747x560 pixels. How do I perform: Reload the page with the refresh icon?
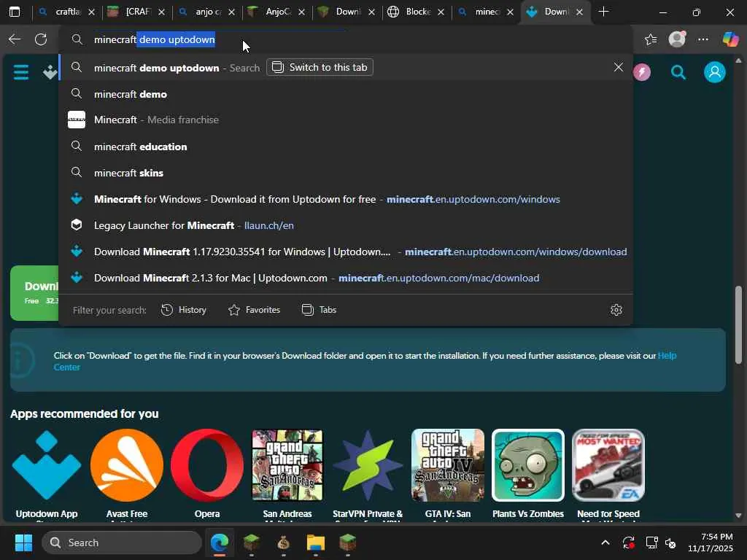click(x=41, y=39)
